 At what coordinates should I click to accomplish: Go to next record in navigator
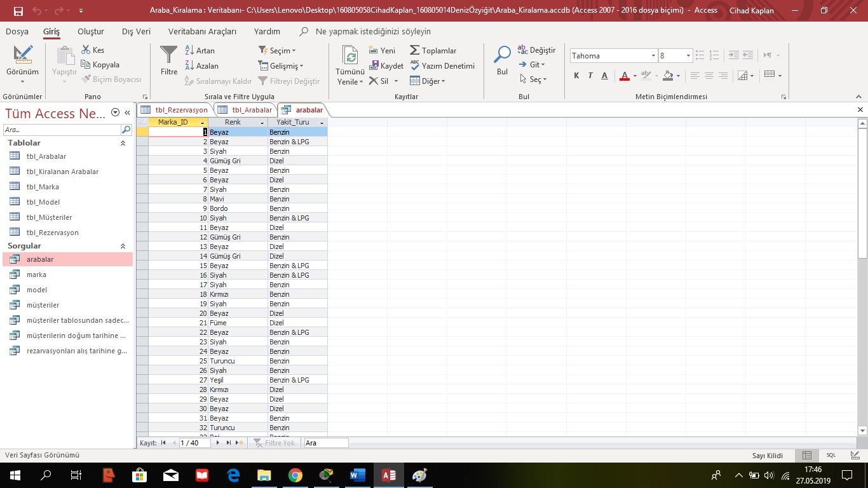(218, 443)
